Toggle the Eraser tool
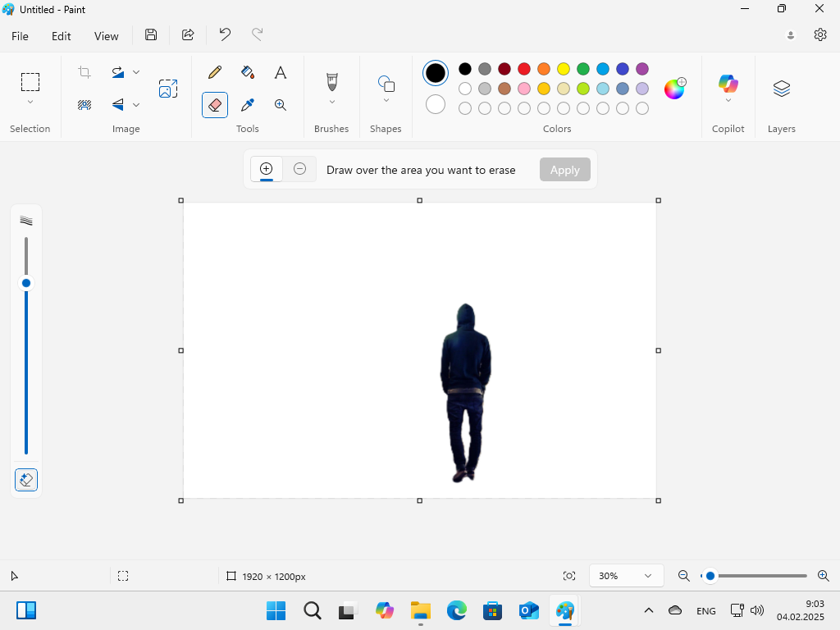The width and height of the screenshot is (840, 630). coord(215,105)
